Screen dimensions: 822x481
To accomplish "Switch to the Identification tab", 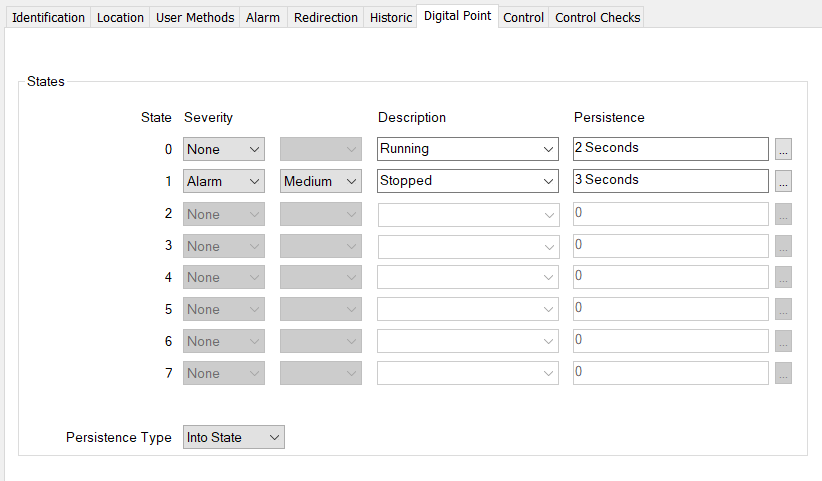I will 48,18.
